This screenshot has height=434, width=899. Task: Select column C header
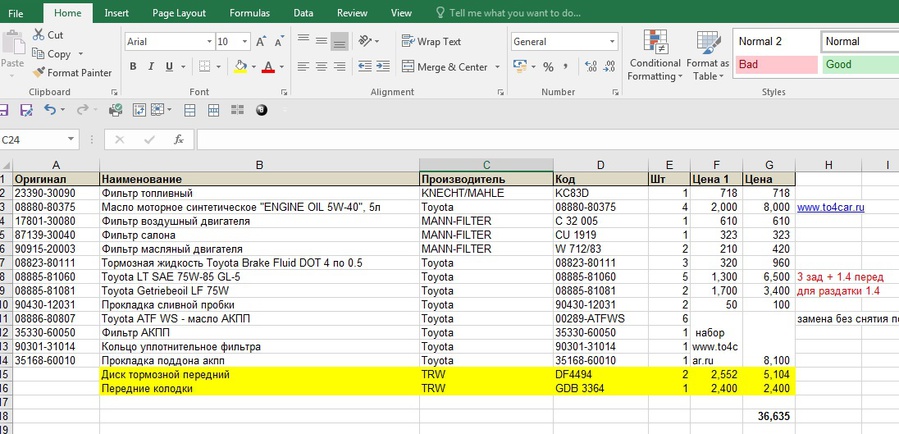pos(486,165)
